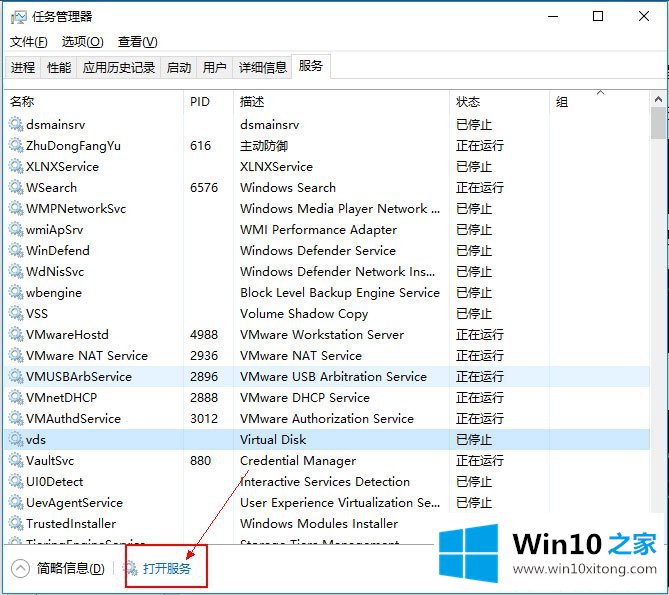Click the UevAgentService gear icon
669x595 pixels.
pyautogui.click(x=16, y=502)
